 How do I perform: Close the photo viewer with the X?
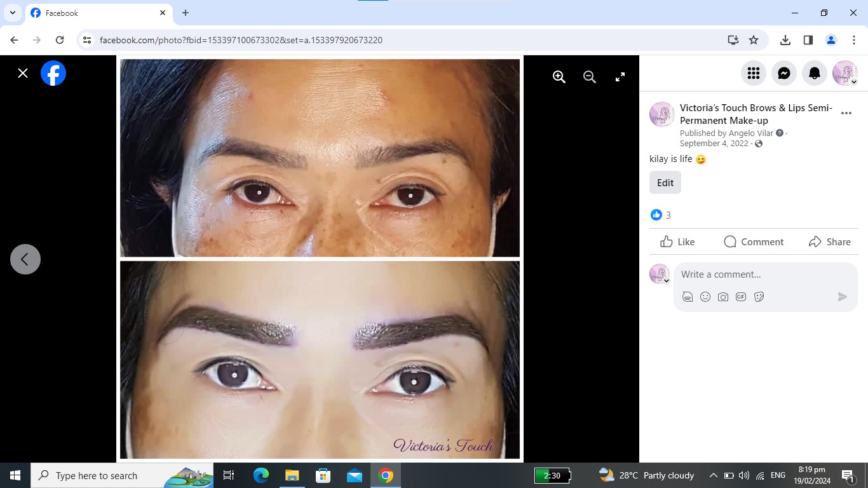(23, 73)
